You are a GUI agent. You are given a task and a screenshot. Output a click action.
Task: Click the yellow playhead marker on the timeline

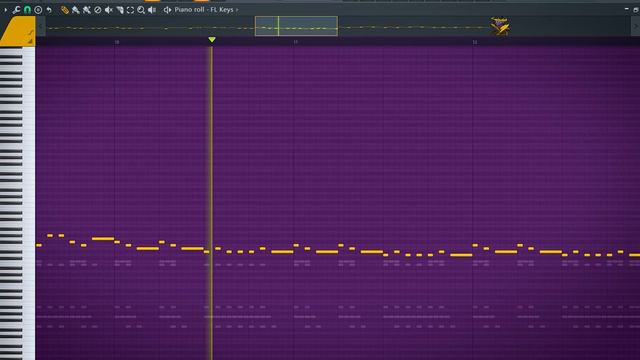tap(212, 40)
